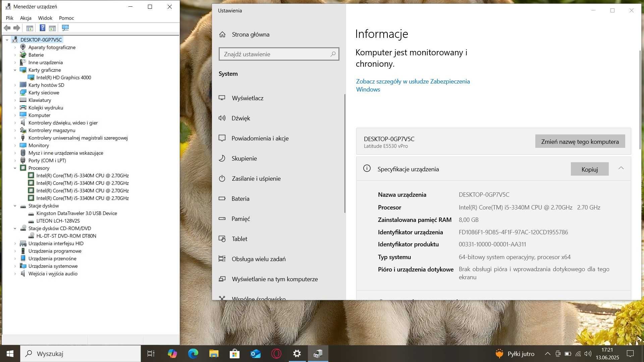Viewport: 644px width, 362px height.
Task: Select LITEON LCH-128V2S disk
Action: [58, 221]
